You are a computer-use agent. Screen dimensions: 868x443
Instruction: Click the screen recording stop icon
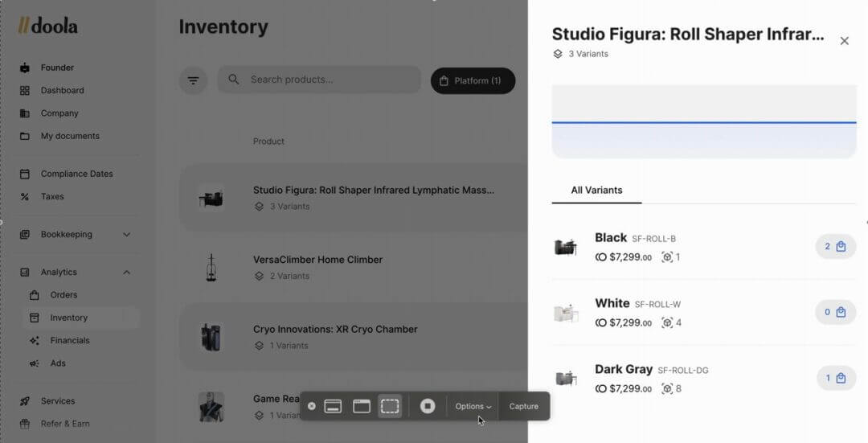point(428,407)
